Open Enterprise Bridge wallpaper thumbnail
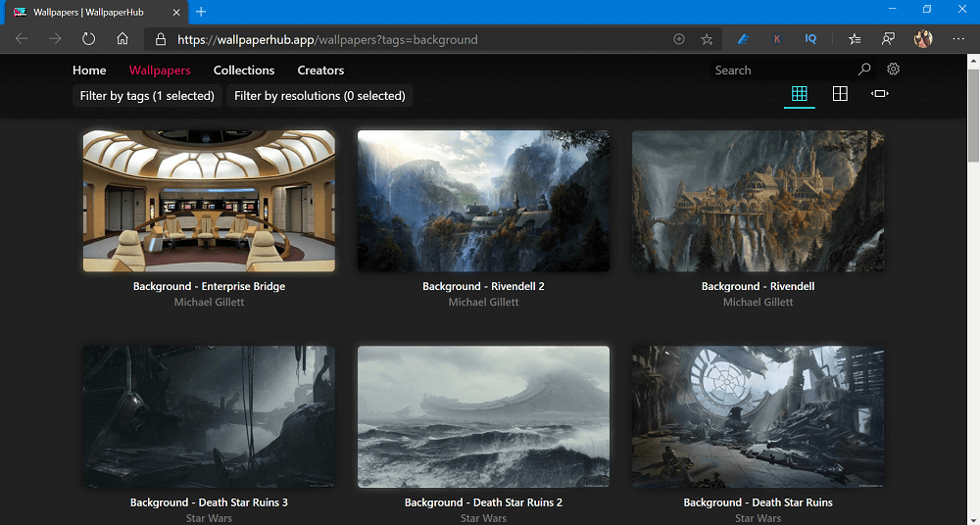The height and width of the screenshot is (525, 980). [x=210, y=201]
